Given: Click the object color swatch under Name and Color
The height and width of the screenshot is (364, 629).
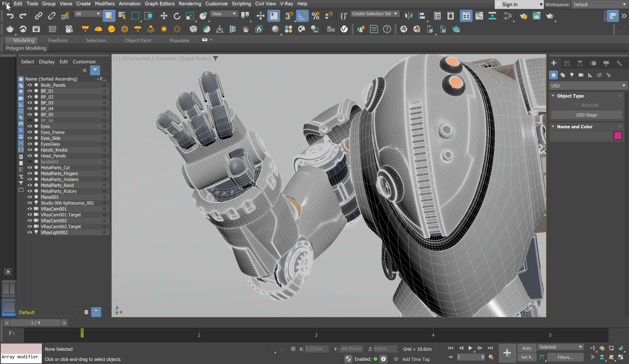Looking at the screenshot, I should (618, 136).
